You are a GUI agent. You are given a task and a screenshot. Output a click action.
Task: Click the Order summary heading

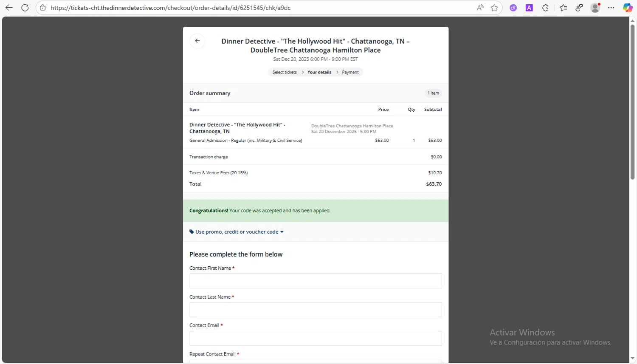pos(210,93)
